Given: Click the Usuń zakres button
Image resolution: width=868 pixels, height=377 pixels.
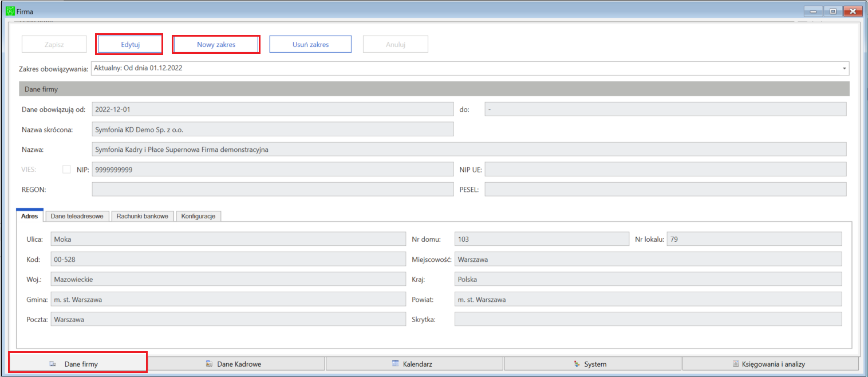Looking at the screenshot, I should click(310, 44).
